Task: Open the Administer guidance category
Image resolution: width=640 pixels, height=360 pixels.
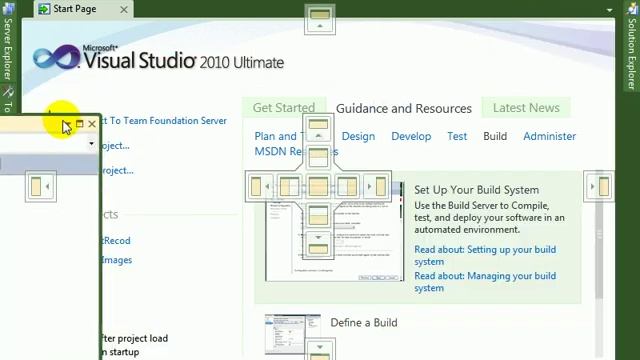Action: tap(549, 136)
